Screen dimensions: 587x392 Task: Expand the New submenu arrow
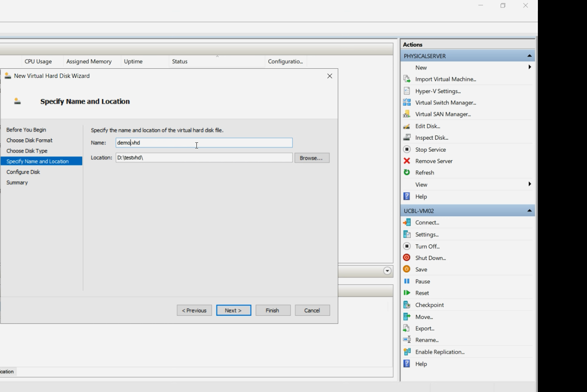530,67
